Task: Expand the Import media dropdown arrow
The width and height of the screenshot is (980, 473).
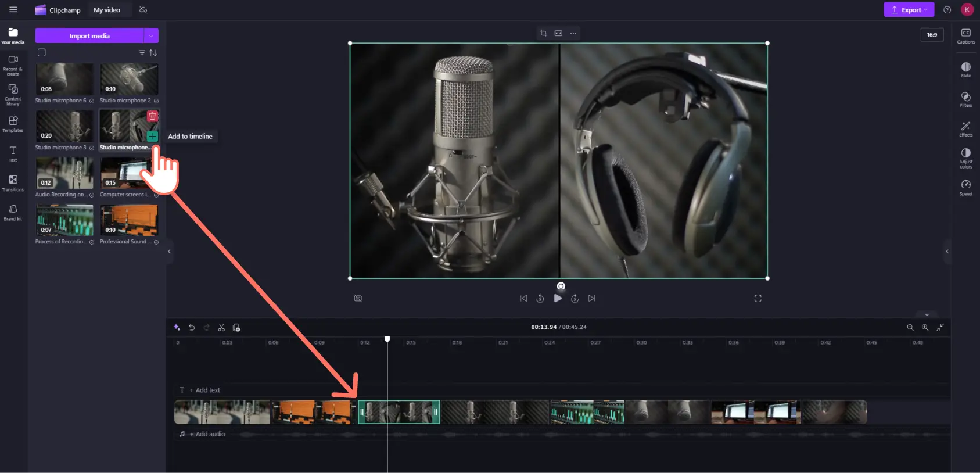Action: click(151, 36)
